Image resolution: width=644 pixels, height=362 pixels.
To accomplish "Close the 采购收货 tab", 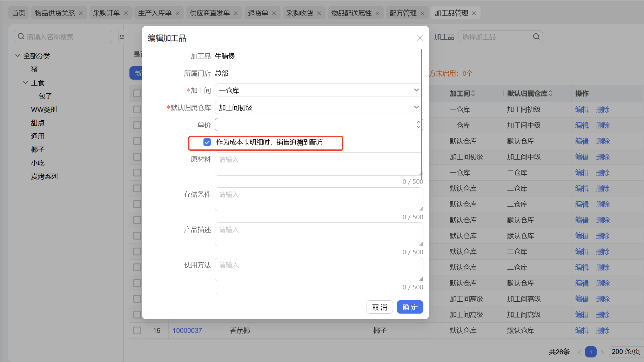I will pos(319,13).
